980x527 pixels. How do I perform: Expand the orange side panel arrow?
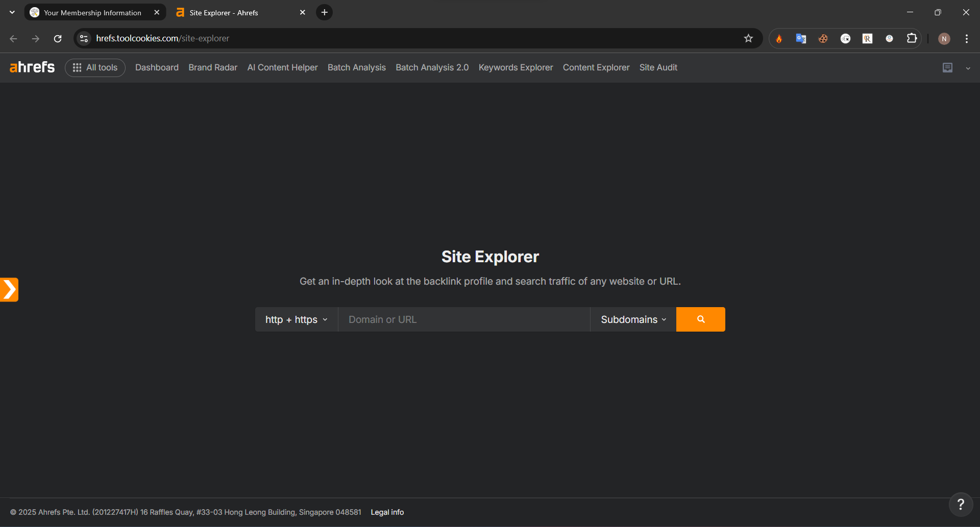9,290
